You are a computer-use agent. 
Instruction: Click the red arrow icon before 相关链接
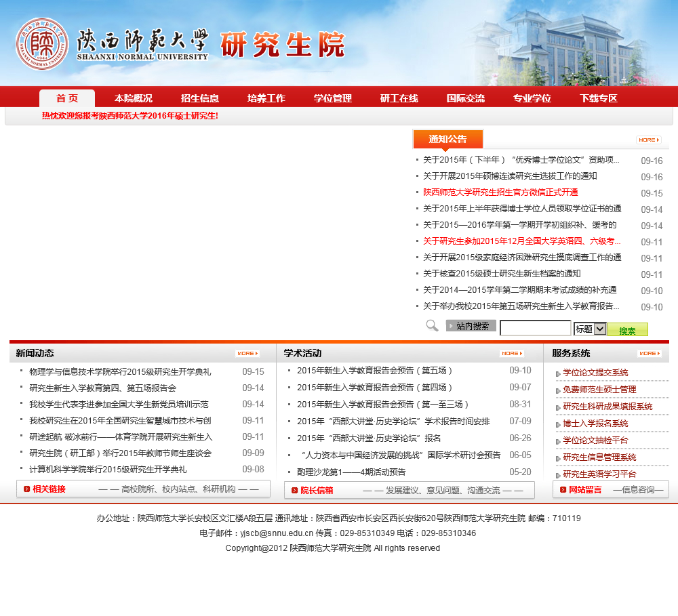27,489
